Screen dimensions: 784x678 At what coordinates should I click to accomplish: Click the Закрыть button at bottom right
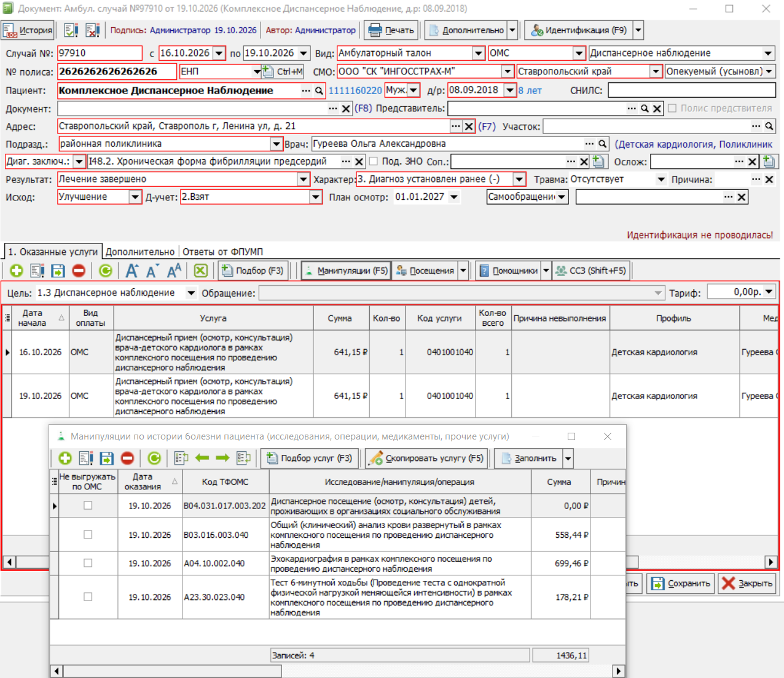(747, 583)
